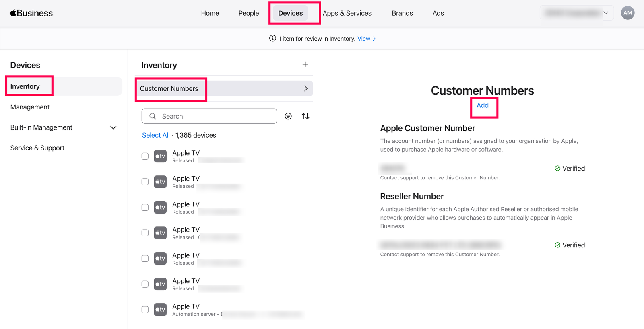644x329 pixels.
Task: Open Service & Support in the sidebar
Action: tap(37, 148)
